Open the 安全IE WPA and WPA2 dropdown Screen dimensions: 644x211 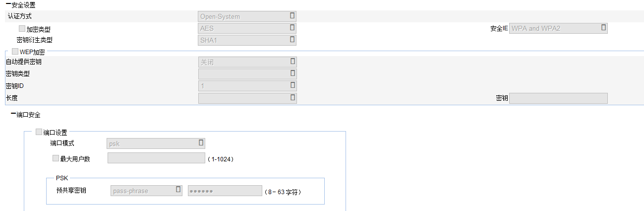coord(558,28)
